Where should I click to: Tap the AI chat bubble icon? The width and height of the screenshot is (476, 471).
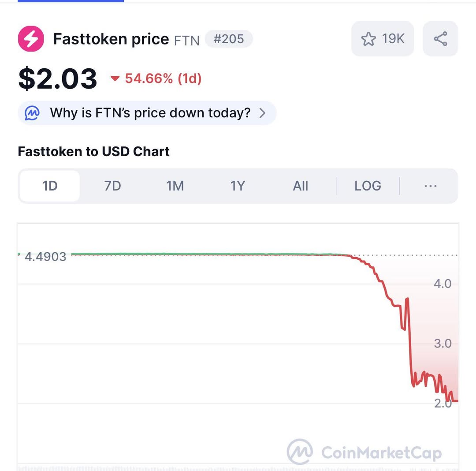click(x=32, y=113)
